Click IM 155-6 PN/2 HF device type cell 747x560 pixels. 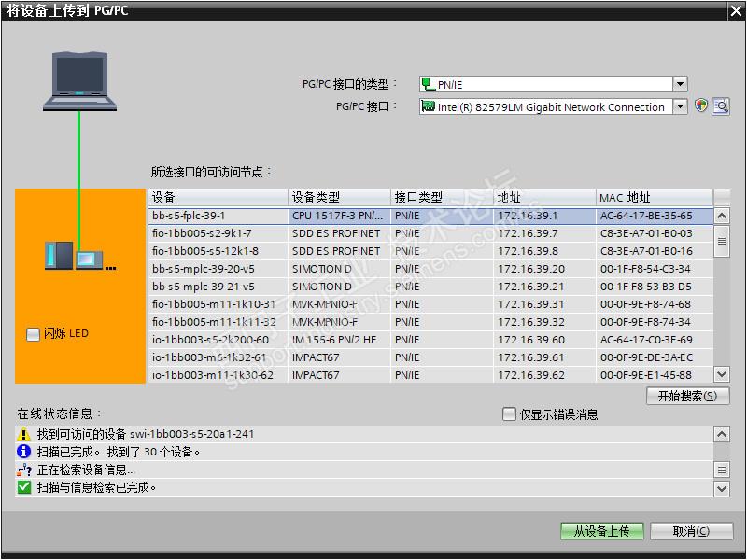(x=339, y=340)
